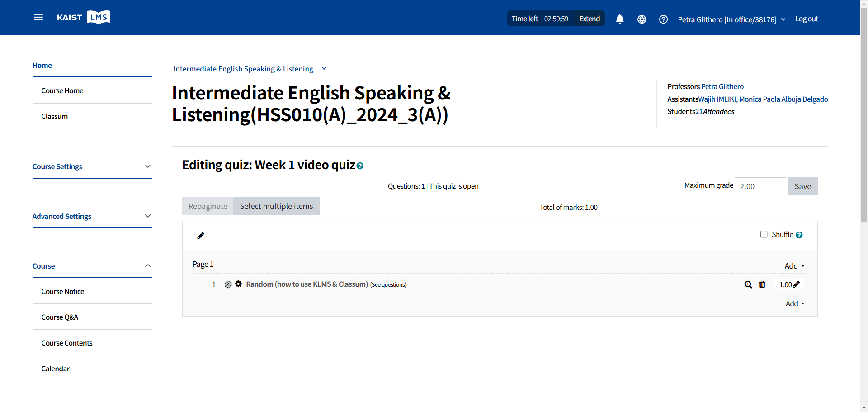Image resolution: width=868 pixels, height=412 pixels.
Task: Preview question with the magnifier icon
Action: tap(748, 284)
